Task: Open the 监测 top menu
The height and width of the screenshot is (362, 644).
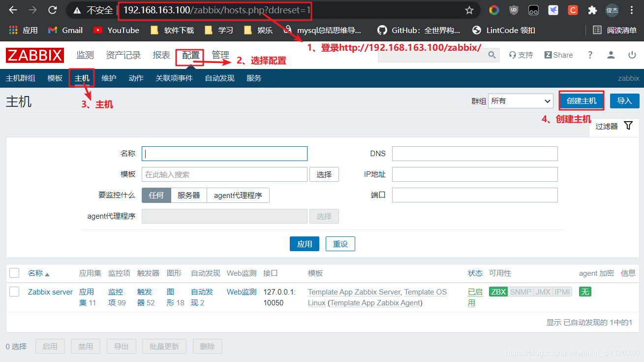Action: coord(85,55)
